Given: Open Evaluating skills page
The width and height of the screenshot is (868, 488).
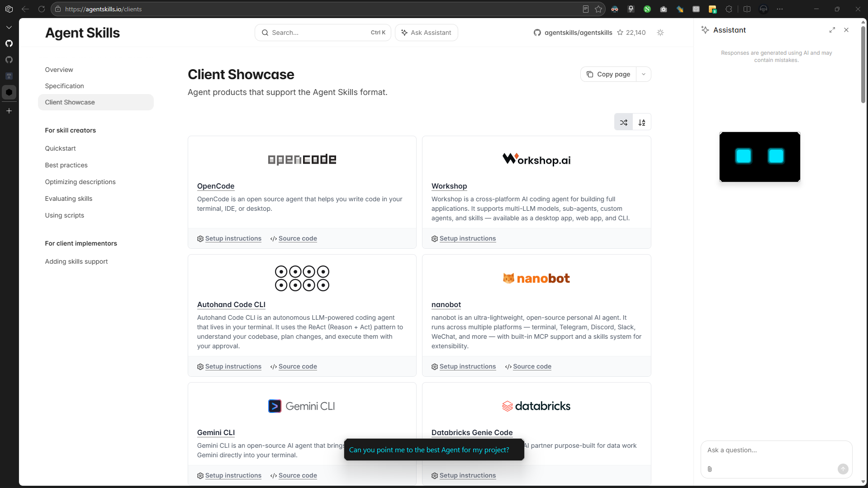Looking at the screenshot, I should pyautogui.click(x=68, y=199).
